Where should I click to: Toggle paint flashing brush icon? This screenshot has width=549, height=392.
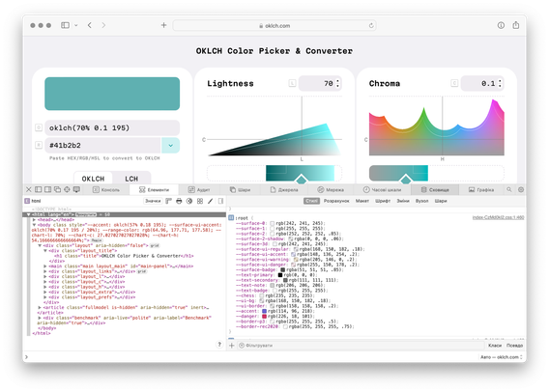(210, 201)
